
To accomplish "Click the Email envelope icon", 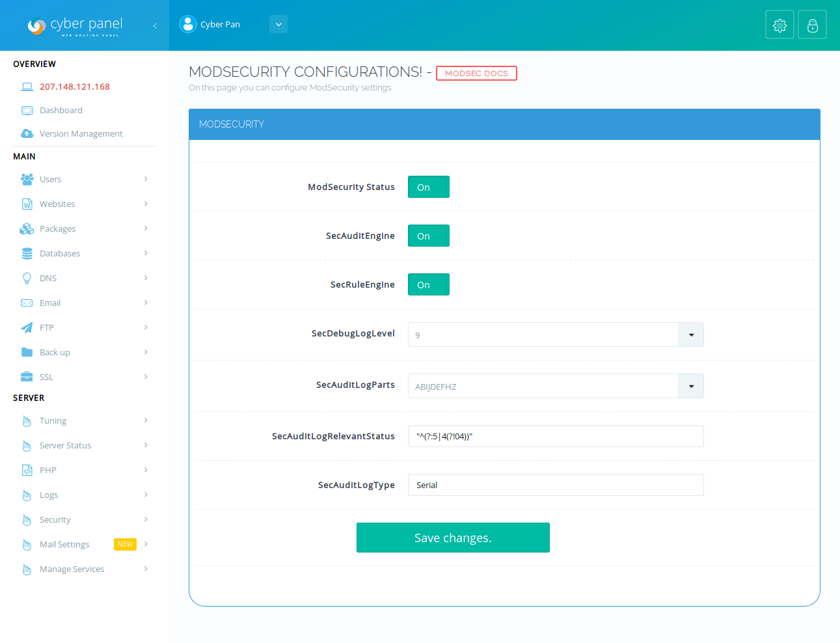I will point(27,303).
